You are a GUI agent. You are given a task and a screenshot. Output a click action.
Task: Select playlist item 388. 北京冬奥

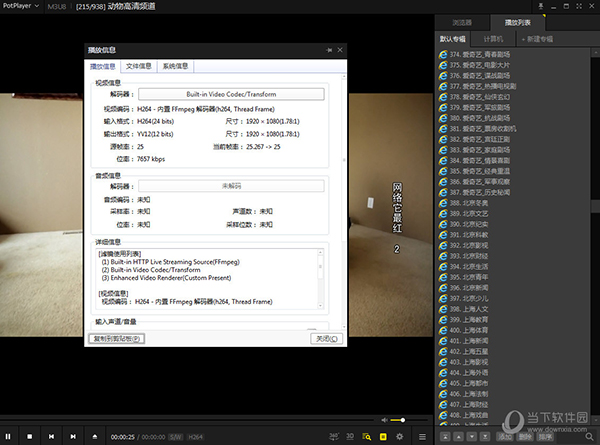[x=463, y=203]
